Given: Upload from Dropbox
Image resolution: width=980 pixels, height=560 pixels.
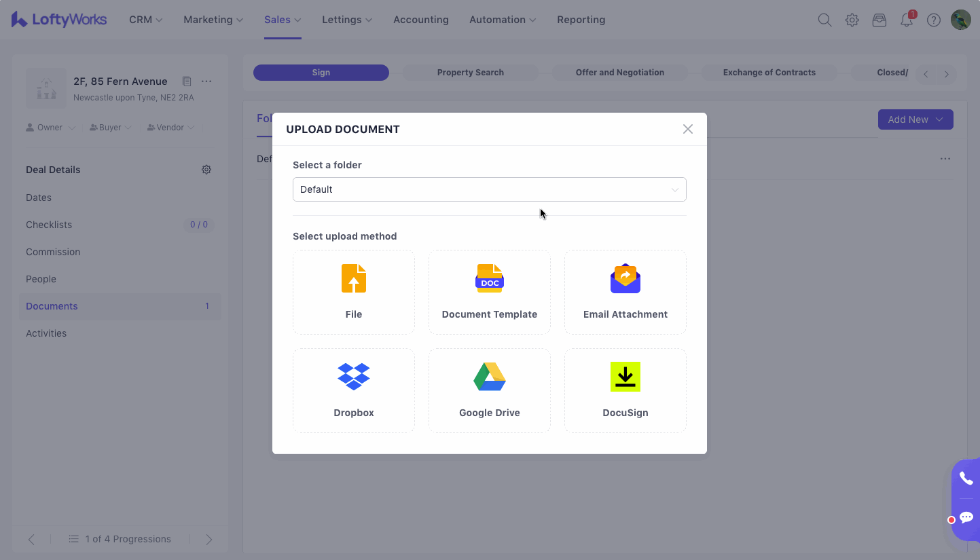Looking at the screenshot, I should (x=353, y=390).
